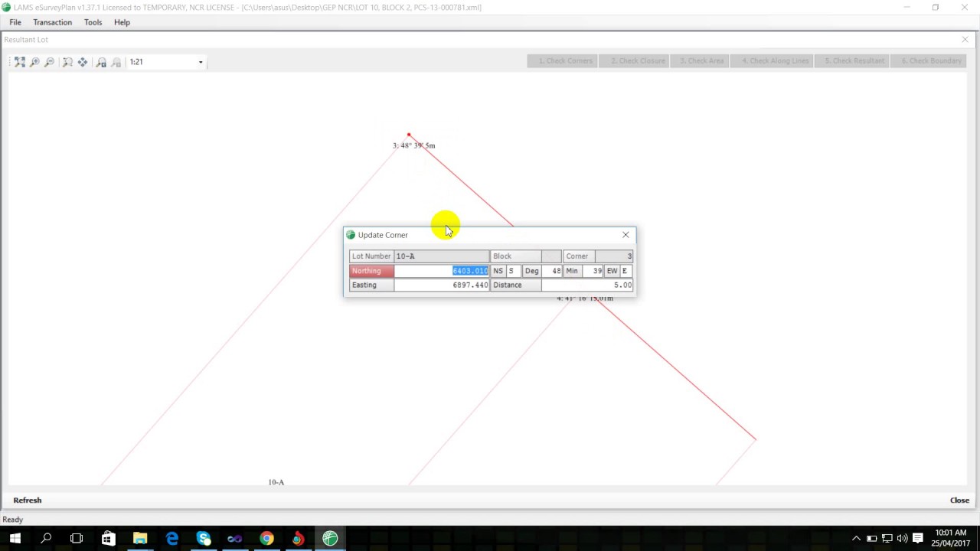This screenshot has height=551, width=980.
Task: Close the Resultant Lot panel
Action: click(965, 40)
